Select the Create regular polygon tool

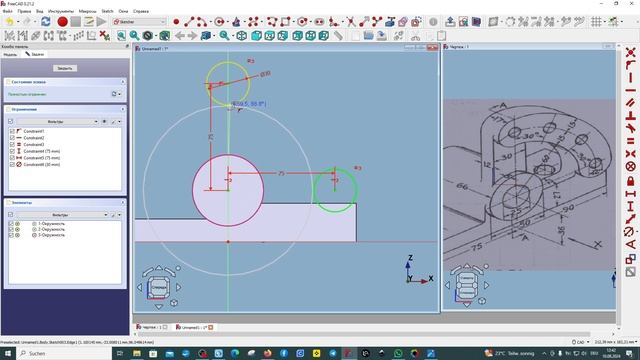[x=302, y=22]
